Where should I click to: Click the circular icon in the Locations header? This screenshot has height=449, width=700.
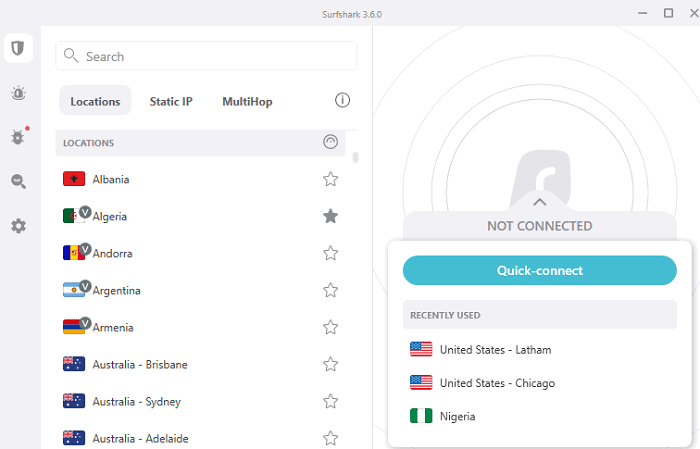[x=331, y=143]
